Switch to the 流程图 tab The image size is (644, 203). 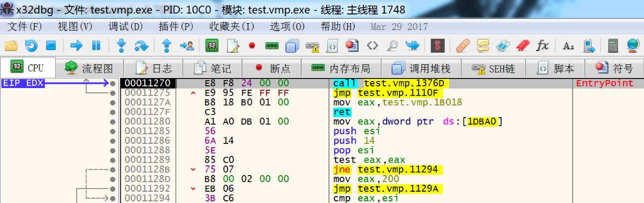[90, 68]
